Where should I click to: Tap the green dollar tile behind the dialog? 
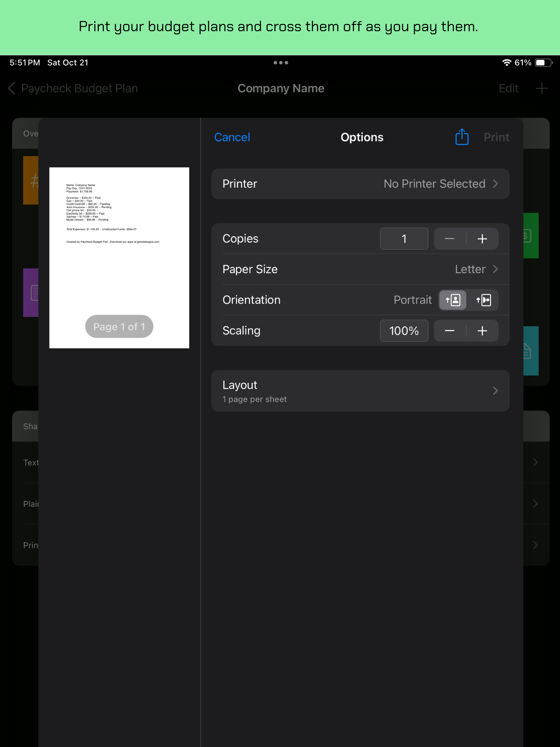click(531, 236)
